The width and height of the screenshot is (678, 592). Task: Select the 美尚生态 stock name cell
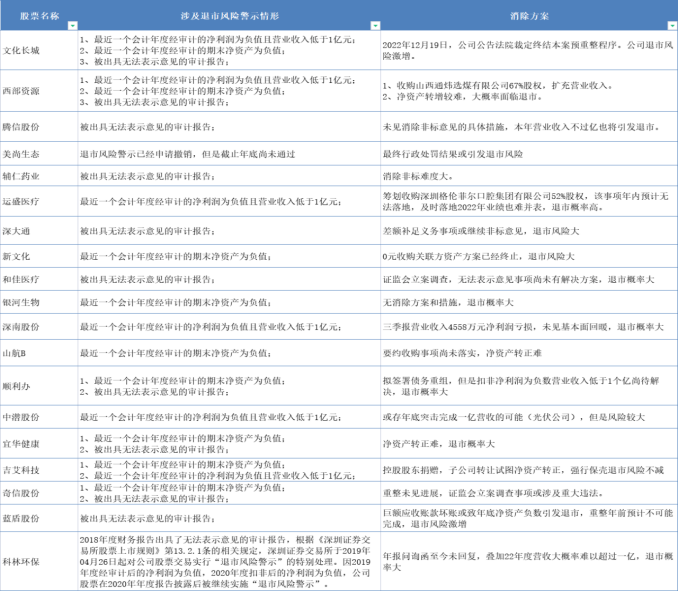click(x=39, y=154)
